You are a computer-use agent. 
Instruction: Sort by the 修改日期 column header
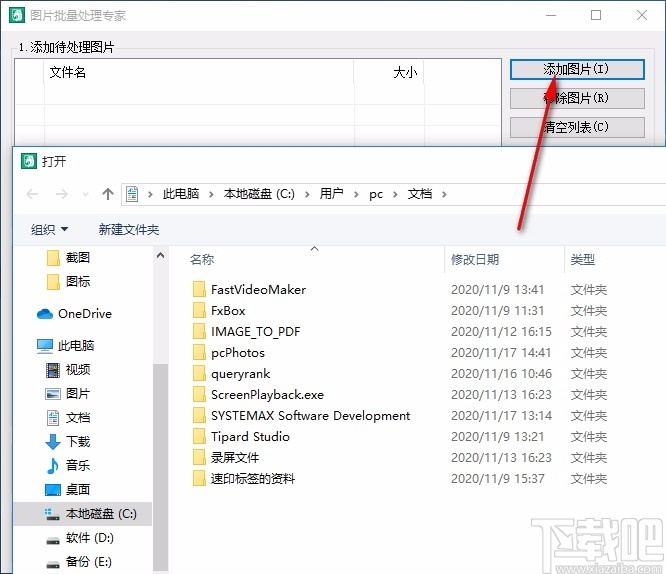click(x=475, y=259)
